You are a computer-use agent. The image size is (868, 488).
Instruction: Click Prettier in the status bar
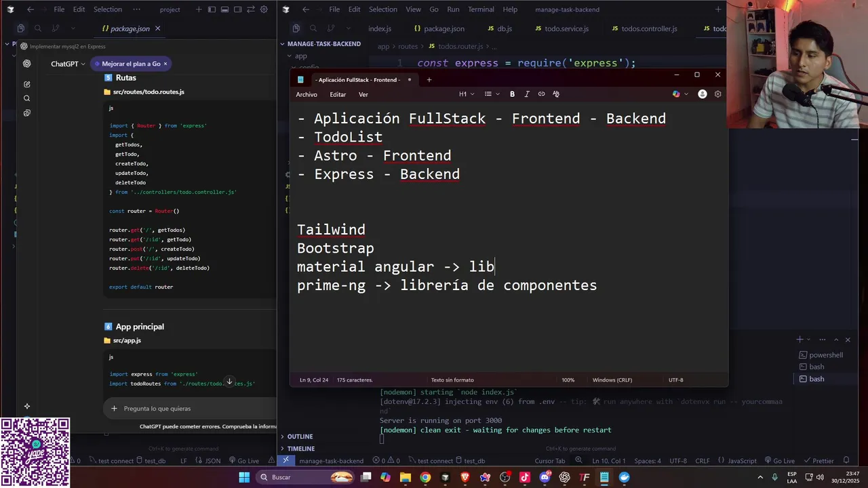(818, 461)
